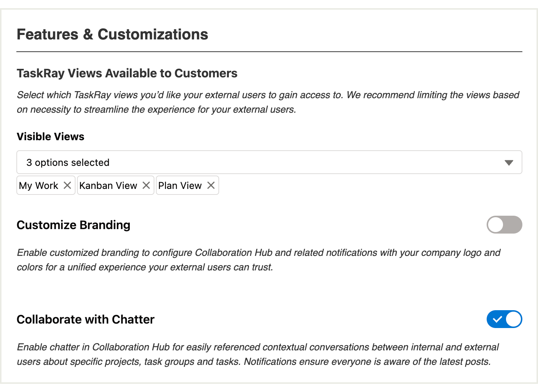Enable the Customize Branding switch

click(x=504, y=225)
